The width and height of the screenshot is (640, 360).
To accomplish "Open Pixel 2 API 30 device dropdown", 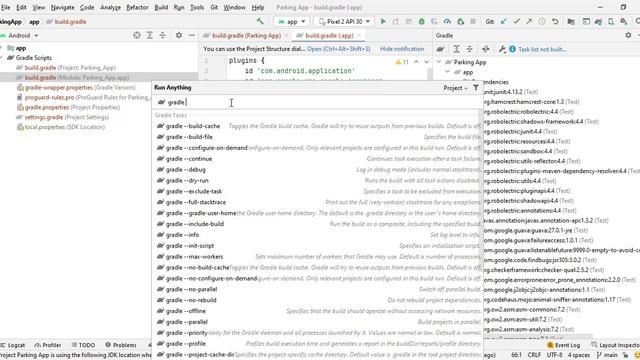I will point(344,22).
